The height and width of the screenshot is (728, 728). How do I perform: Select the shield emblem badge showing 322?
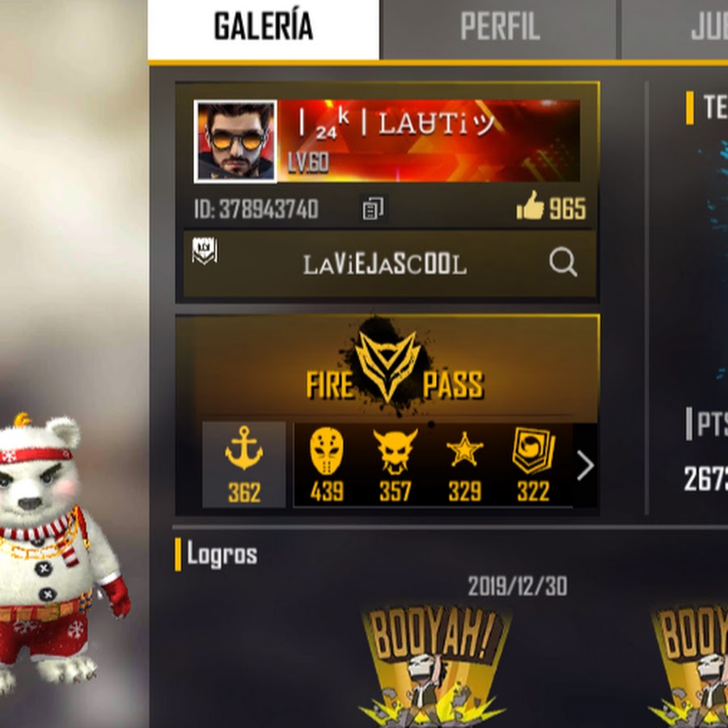pos(534,464)
